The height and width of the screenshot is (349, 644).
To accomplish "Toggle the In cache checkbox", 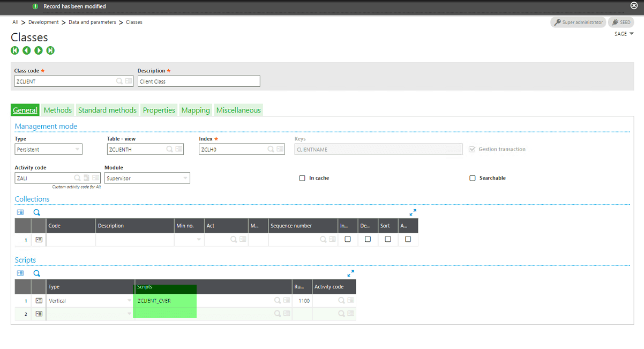I will tap(302, 178).
